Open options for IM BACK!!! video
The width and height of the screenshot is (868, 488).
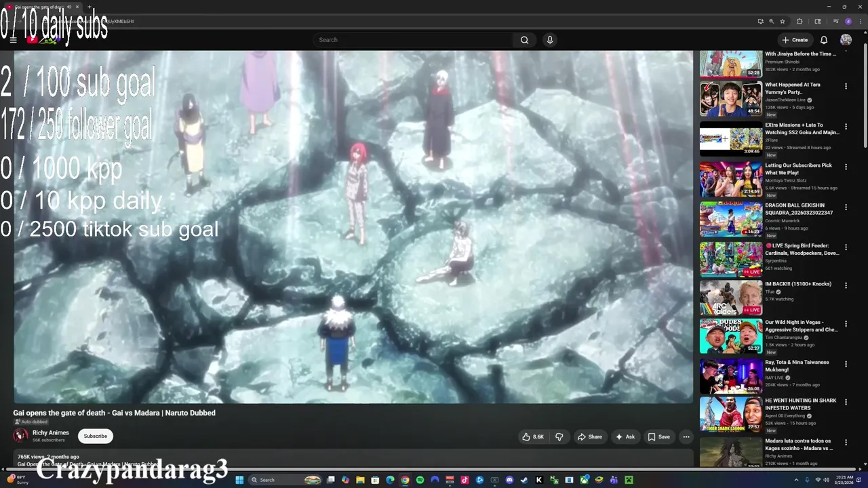846,285
